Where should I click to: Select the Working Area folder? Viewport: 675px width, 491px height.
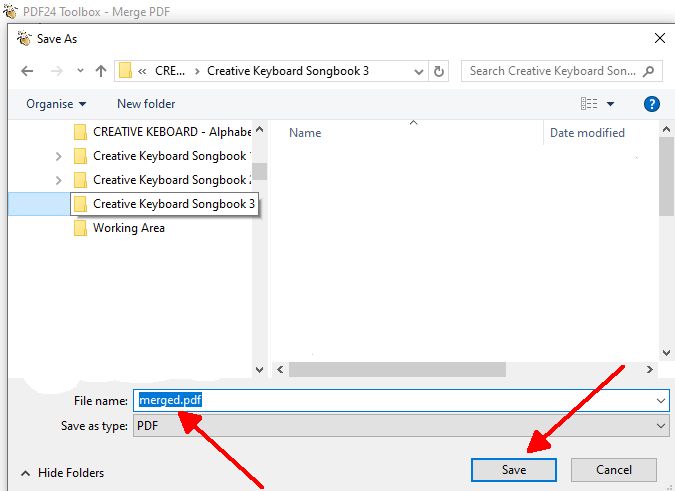point(128,228)
